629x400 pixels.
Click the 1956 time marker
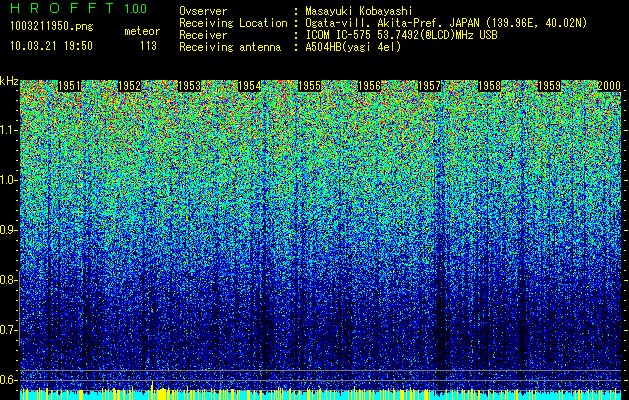[369, 86]
